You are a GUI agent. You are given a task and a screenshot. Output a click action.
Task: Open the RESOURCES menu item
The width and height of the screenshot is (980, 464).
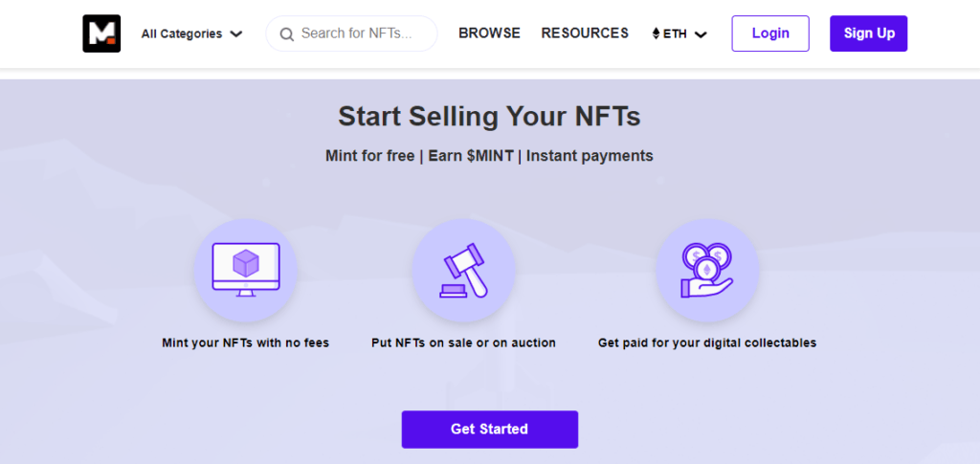585,33
